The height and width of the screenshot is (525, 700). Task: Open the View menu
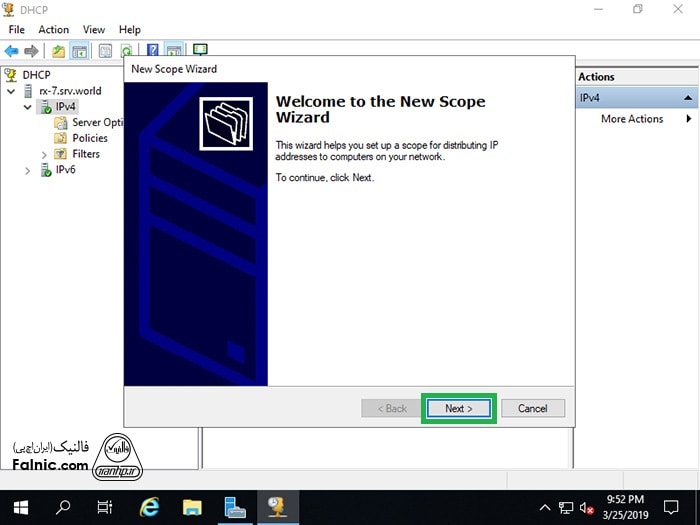[94, 30]
